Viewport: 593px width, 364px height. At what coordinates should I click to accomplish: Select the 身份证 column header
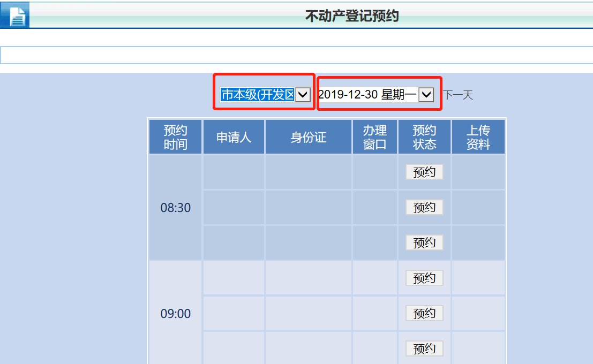pos(309,137)
